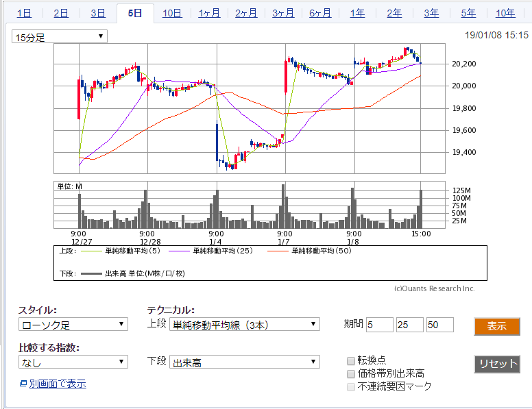Click the new-window icon beside 別画面で表示
Viewport: 532px width, 409px height.
click(23, 384)
